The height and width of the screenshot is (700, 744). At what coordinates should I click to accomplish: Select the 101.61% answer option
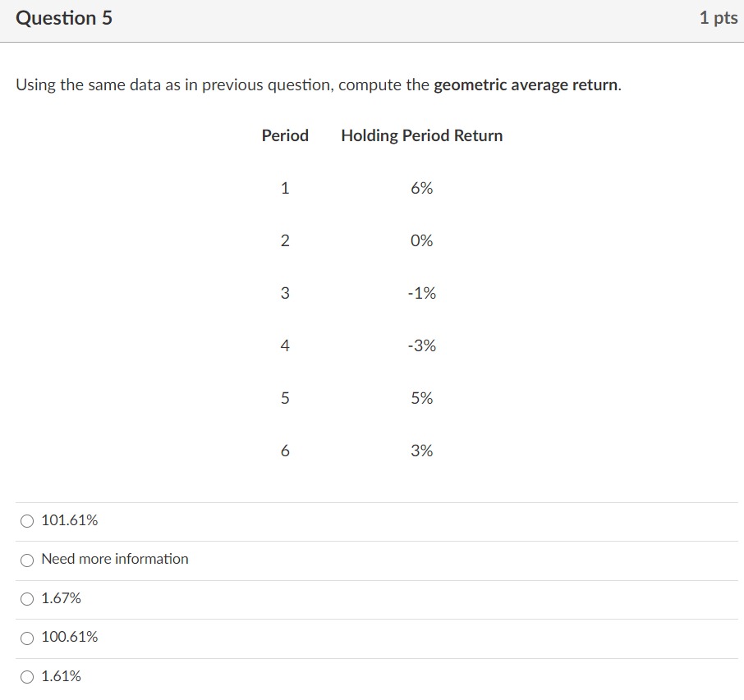coord(27,520)
